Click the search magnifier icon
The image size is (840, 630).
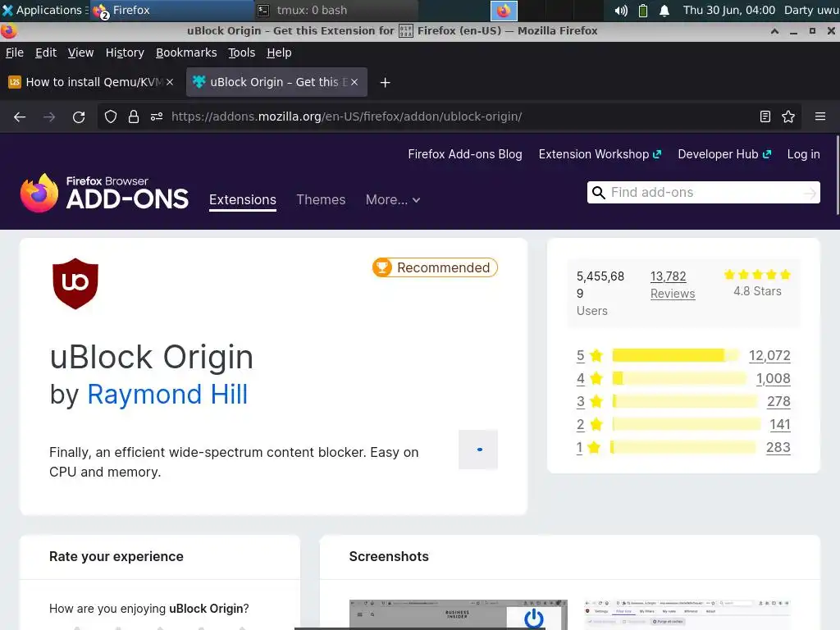(598, 193)
